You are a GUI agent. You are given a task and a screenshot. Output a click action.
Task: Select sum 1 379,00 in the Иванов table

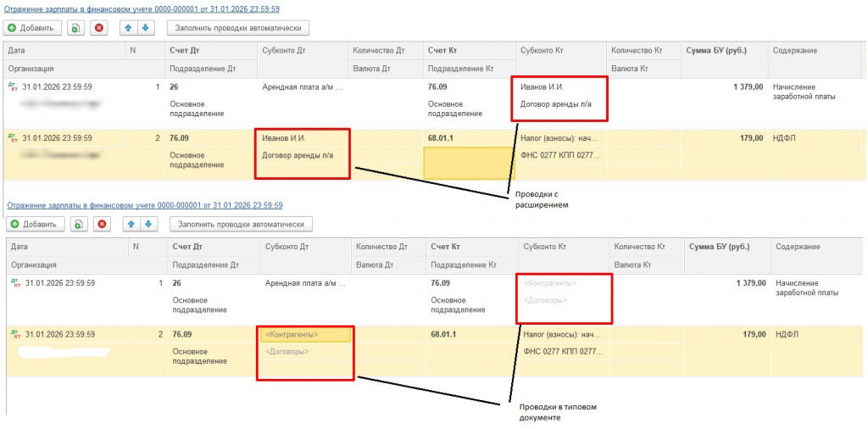tap(748, 87)
